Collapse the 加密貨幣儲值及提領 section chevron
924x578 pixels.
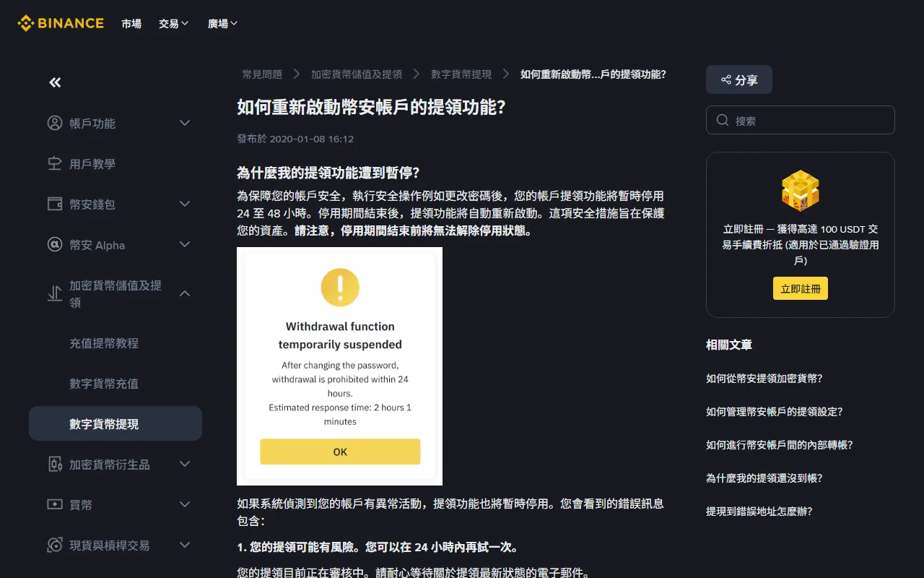185,293
